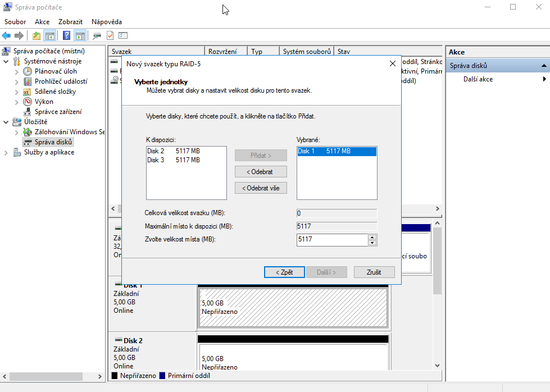The height and width of the screenshot is (392, 550).
Task: Expand the Sdílené složky tree node
Action: pos(17,92)
